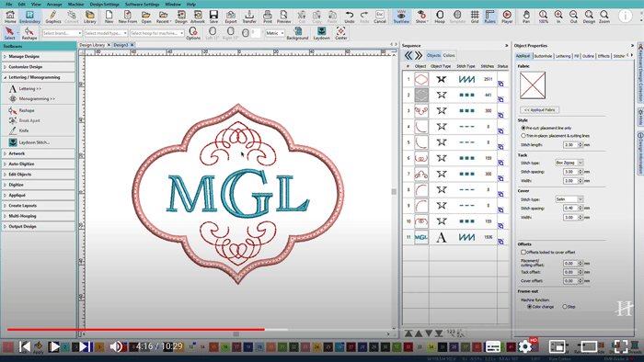This screenshot has width=644, height=362.
Task: Click the Zoom Out icon
Action: click(x=573, y=17)
